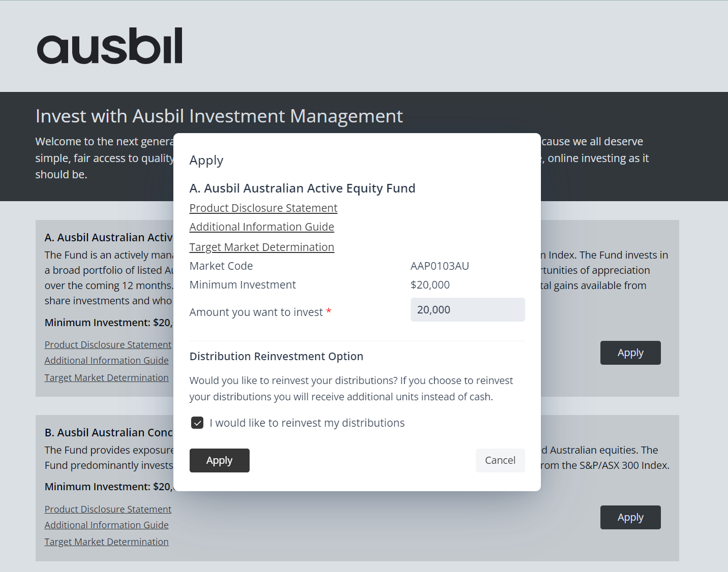Click Apply button in the dialog
This screenshot has height=572, width=728.
point(219,460)
